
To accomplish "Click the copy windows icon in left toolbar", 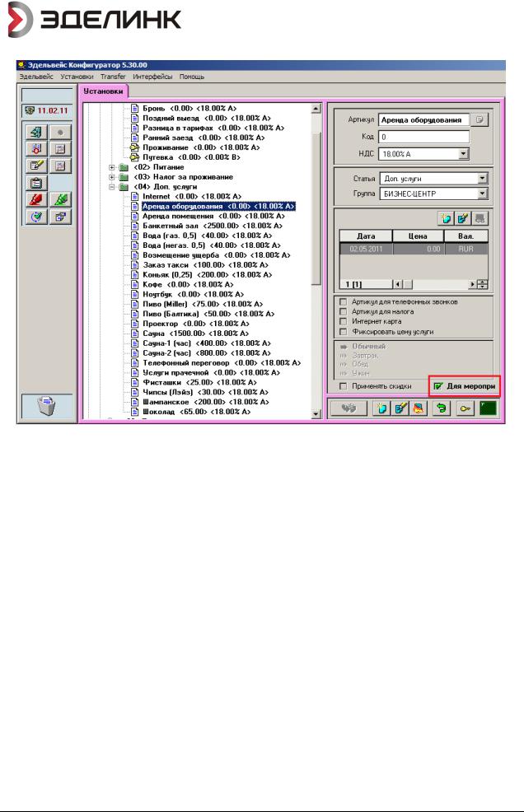I will 60,217.
